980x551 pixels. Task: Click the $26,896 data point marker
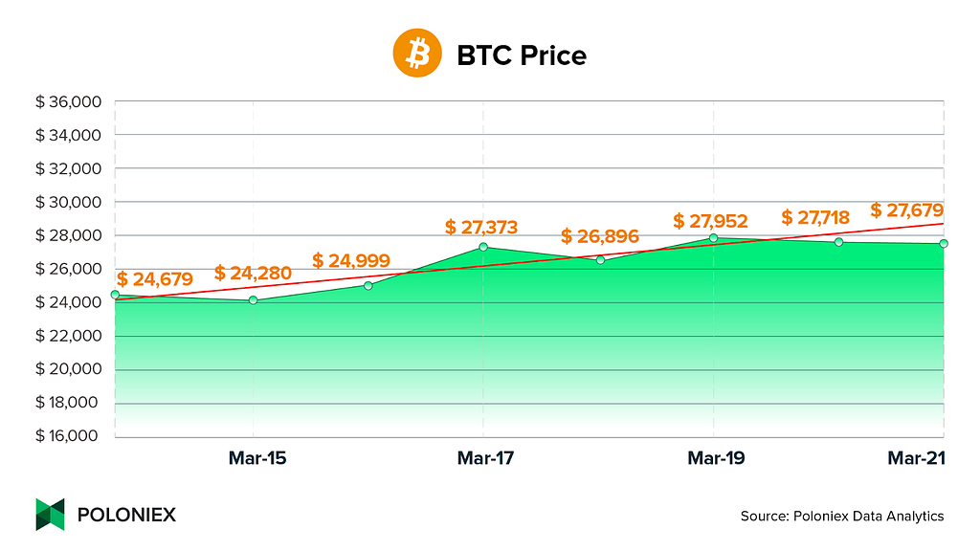click(601, 260)
